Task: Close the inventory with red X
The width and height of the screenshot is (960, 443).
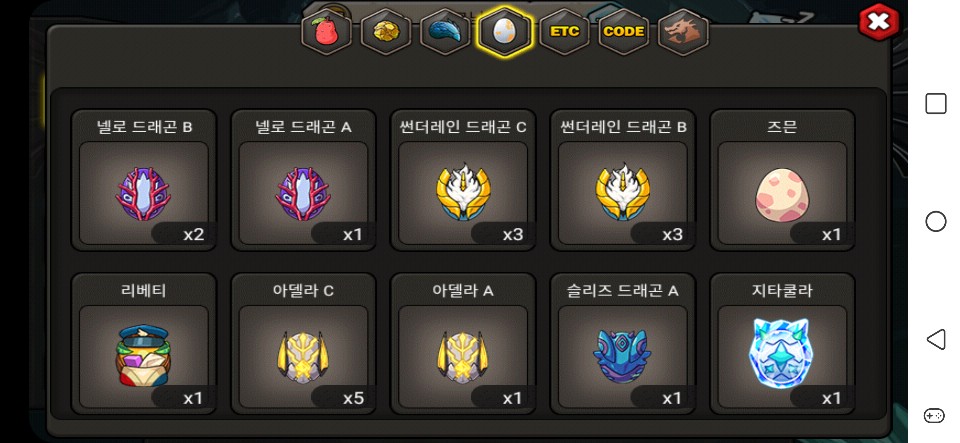Action: (879, 23)
